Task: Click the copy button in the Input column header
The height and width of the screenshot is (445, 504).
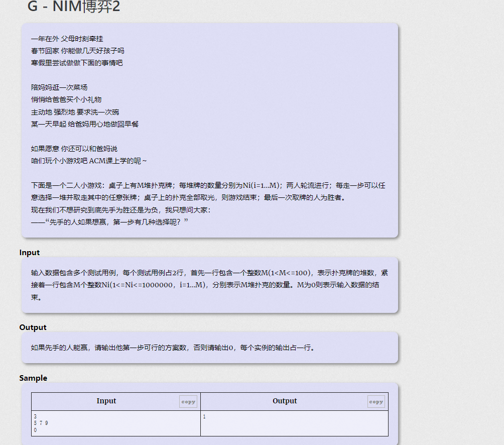Action: click(x=188, y=402)
